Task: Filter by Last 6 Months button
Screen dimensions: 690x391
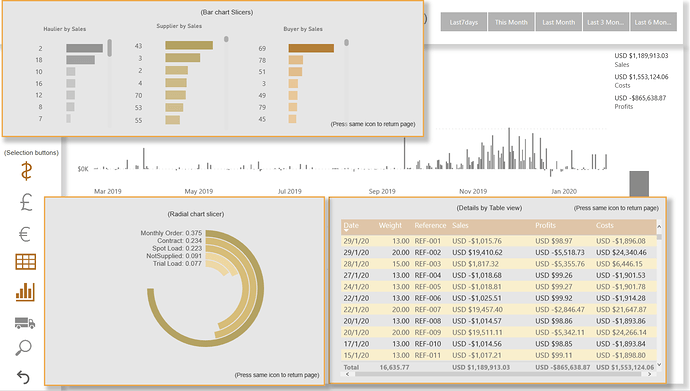Action: pos(653,22)
